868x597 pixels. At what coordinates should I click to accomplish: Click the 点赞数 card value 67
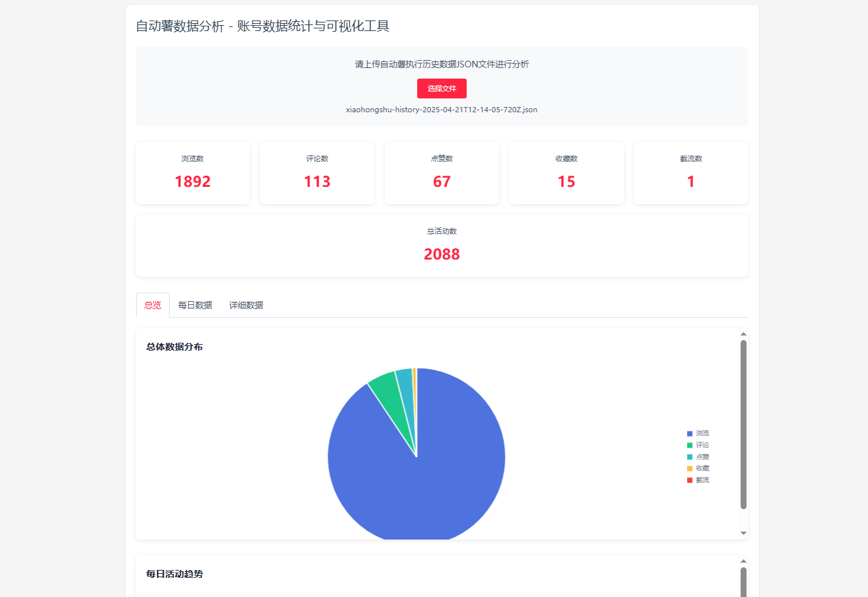click(442, 182)
